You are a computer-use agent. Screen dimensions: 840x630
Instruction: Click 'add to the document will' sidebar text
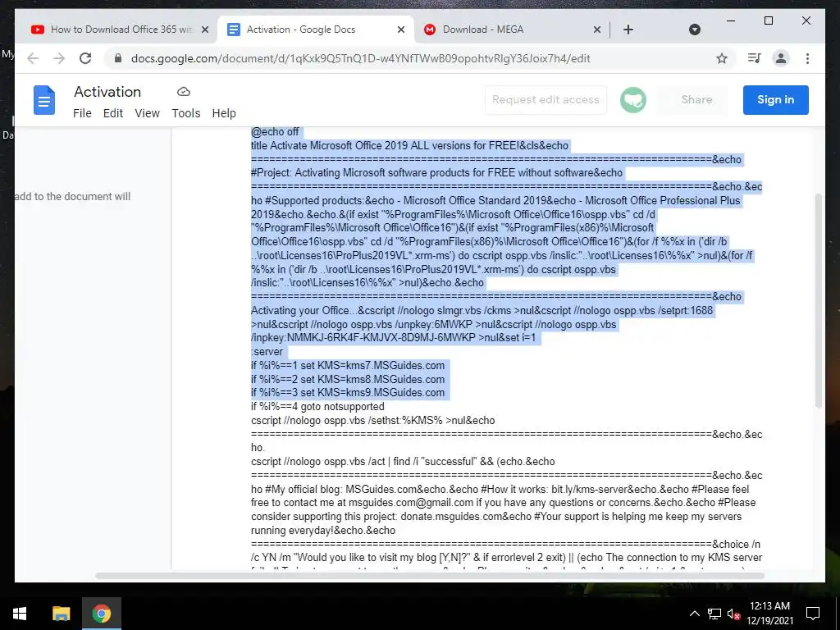point(72,197)
